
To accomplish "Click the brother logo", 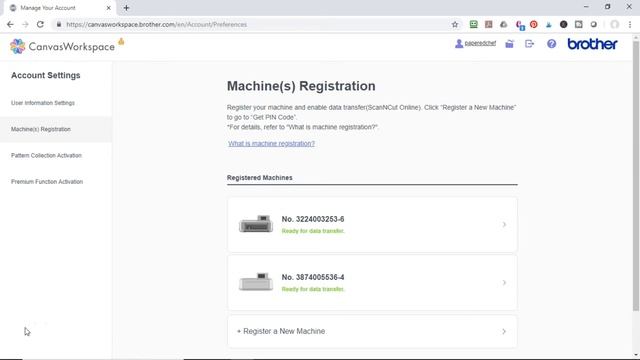I will (592, 44).
